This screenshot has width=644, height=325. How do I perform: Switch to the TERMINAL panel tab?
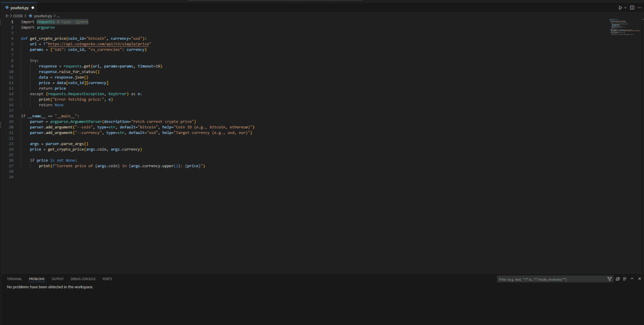pos(14,279)
